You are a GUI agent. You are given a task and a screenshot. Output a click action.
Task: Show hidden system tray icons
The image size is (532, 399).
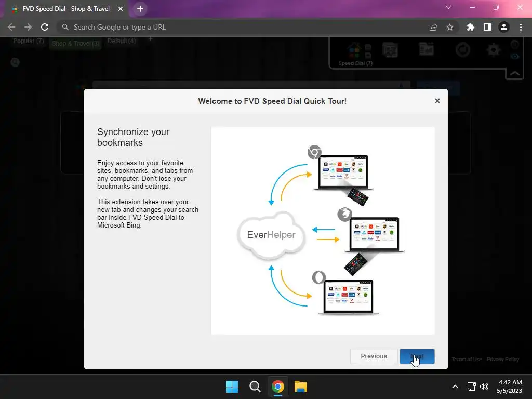[455, 387]
